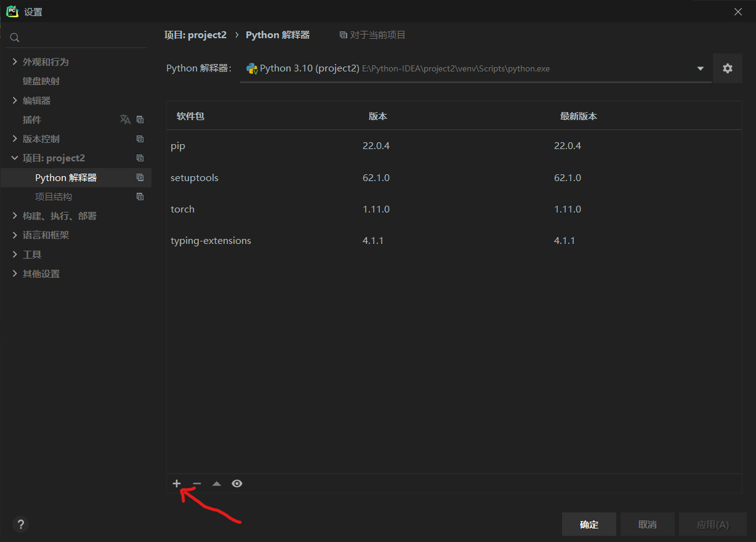
Task: Click the 最新版本 column header
Action: [x=579, y=116]
